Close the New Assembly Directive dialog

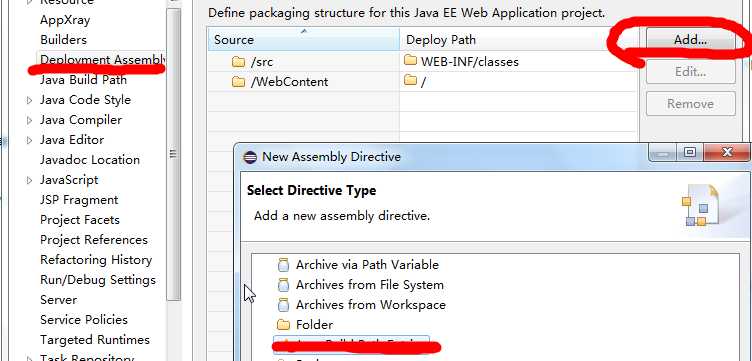[x=727, y=152]
